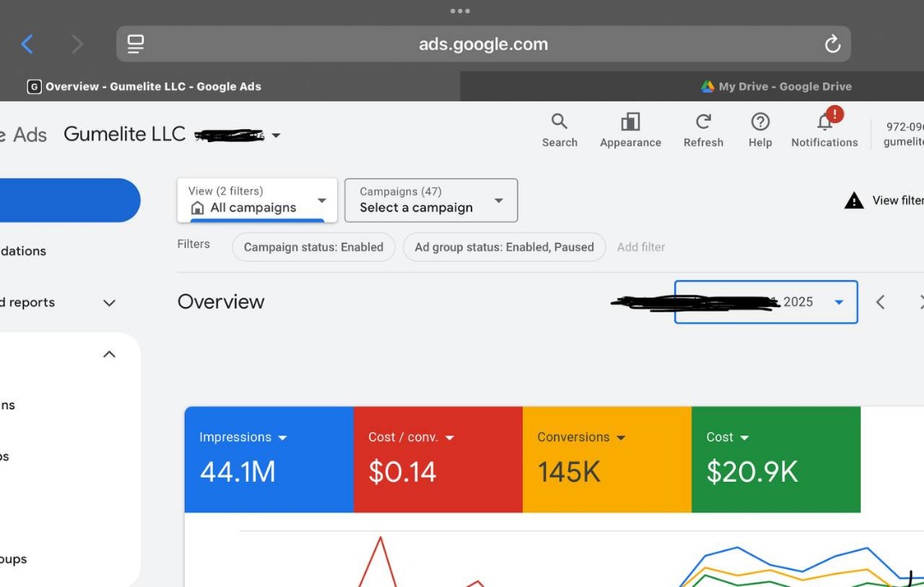Open the three-dot multitasking menu at top
The height and width of the screenshot is (587, 924).
(x=459, y=10)
